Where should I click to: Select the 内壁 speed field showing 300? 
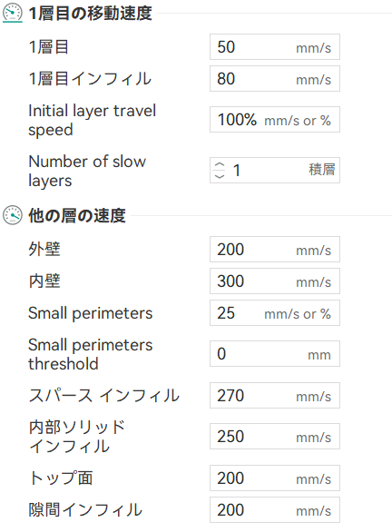[x=275, y=281]
